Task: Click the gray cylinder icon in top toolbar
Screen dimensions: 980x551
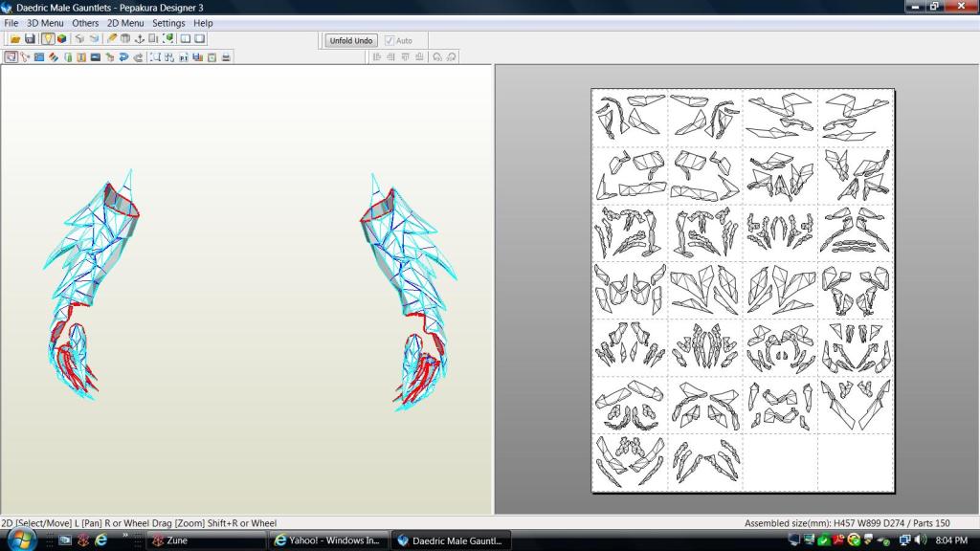Action: coord(125,38)
